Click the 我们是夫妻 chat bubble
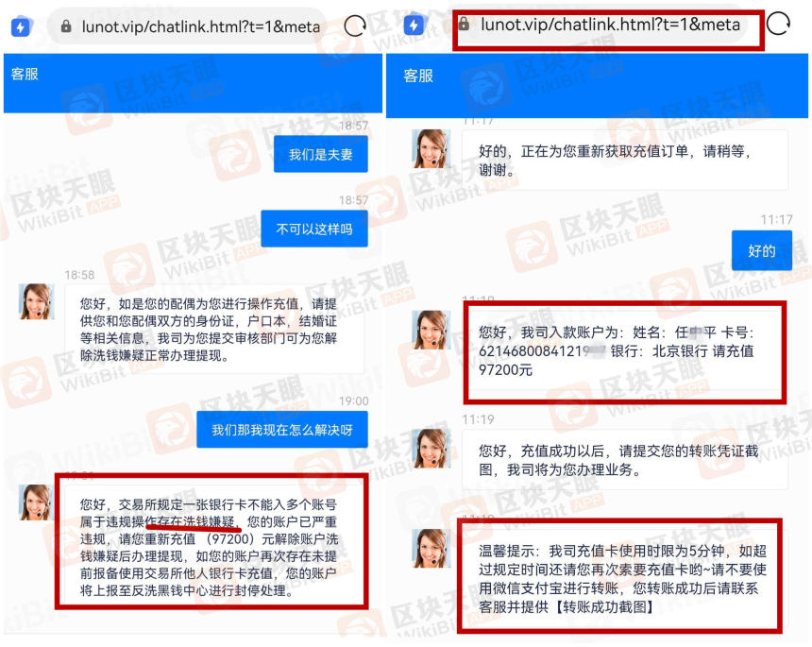The height and width of the screenshot is (647, 812). (x=320, y=154)
